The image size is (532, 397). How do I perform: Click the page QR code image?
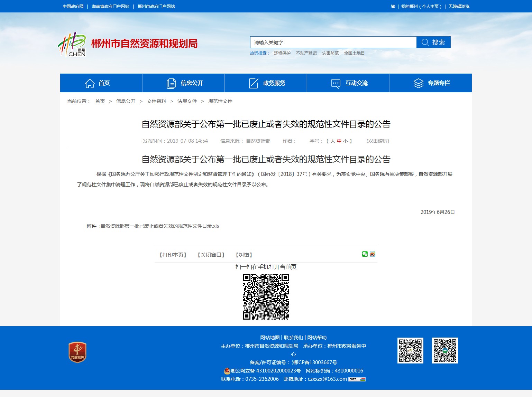266,297
